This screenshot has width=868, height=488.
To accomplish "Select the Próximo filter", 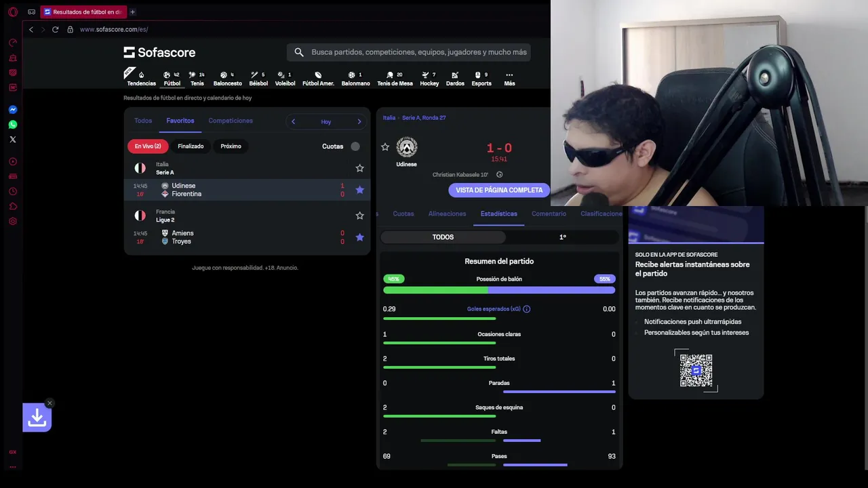I will 231,146.
